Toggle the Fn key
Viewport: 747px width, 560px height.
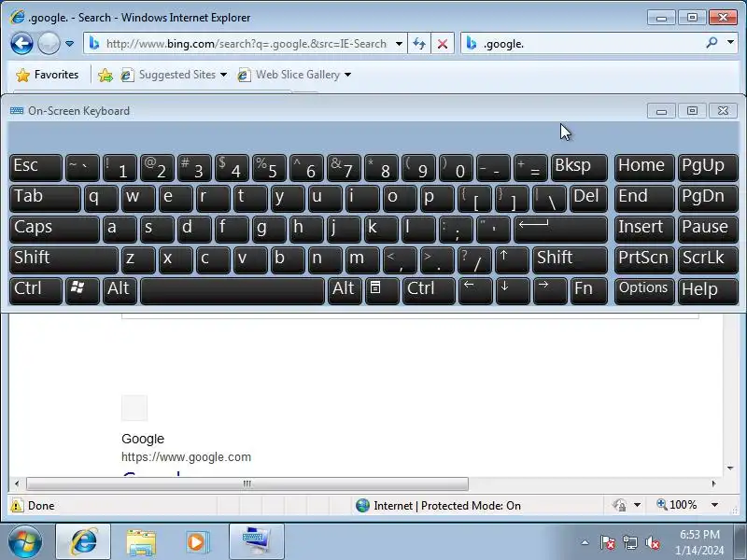[589, 291]
